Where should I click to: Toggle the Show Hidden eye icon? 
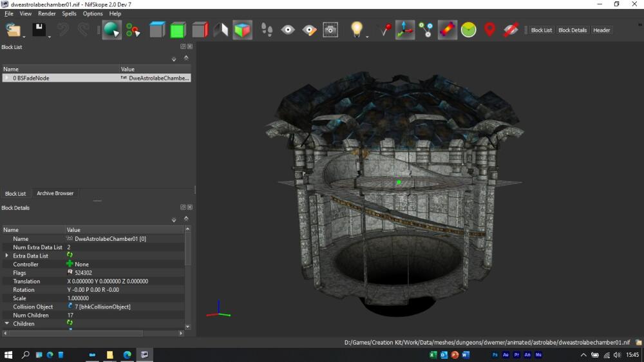coord(288,30)
